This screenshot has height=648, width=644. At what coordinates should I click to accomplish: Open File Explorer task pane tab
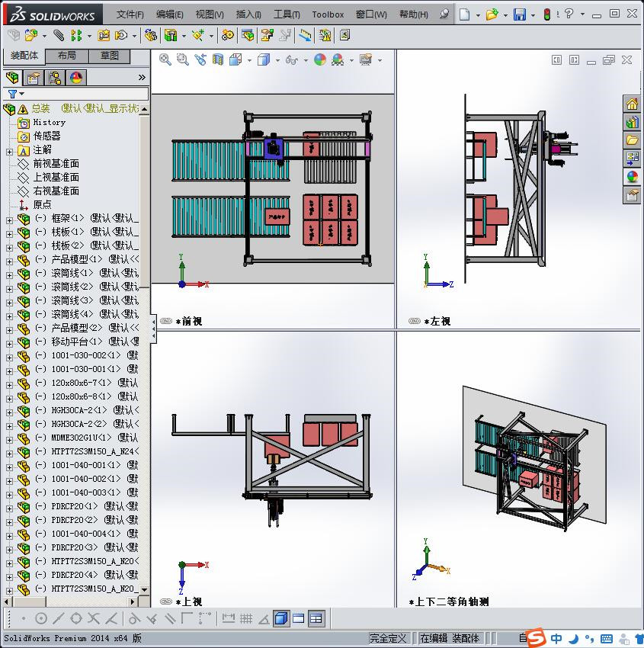click(632, 140)
